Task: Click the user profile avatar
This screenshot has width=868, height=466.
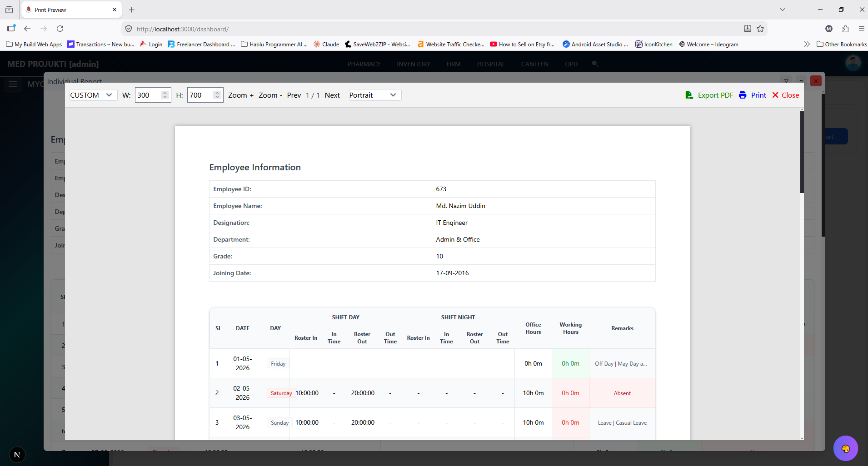Action: (853, 63)
